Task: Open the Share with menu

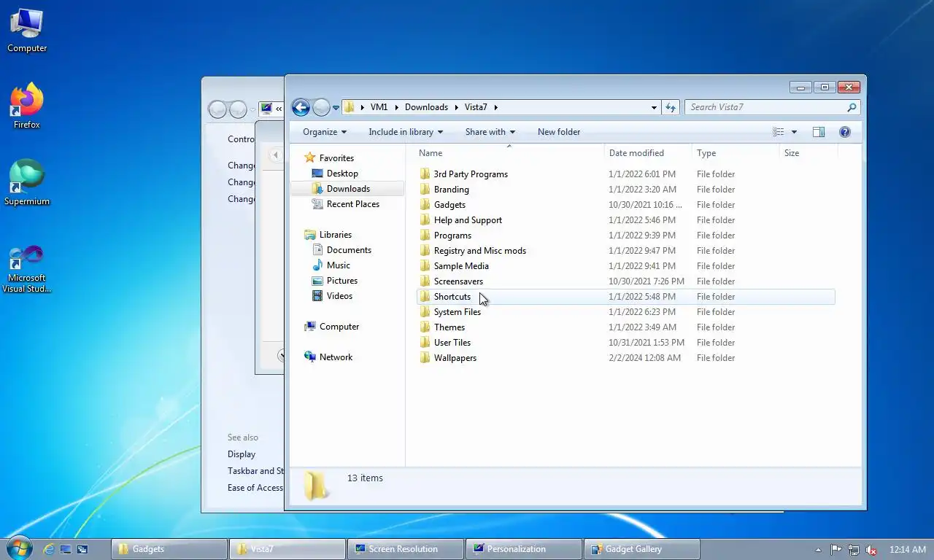Action: click(x=490, y=132)
